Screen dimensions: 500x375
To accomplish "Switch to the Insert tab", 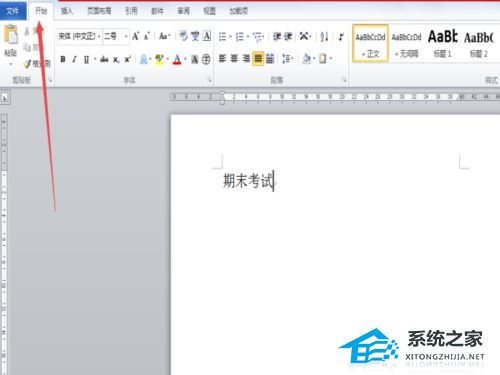I will tap(66, 11).
